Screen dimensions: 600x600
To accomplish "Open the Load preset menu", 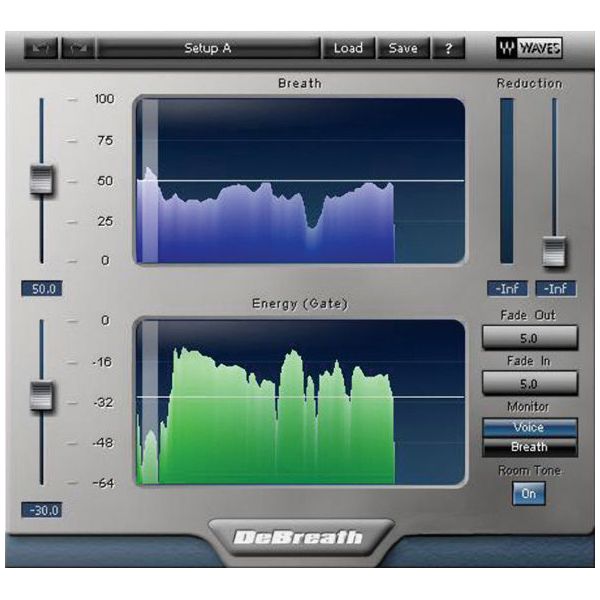I will coord(348,48).
